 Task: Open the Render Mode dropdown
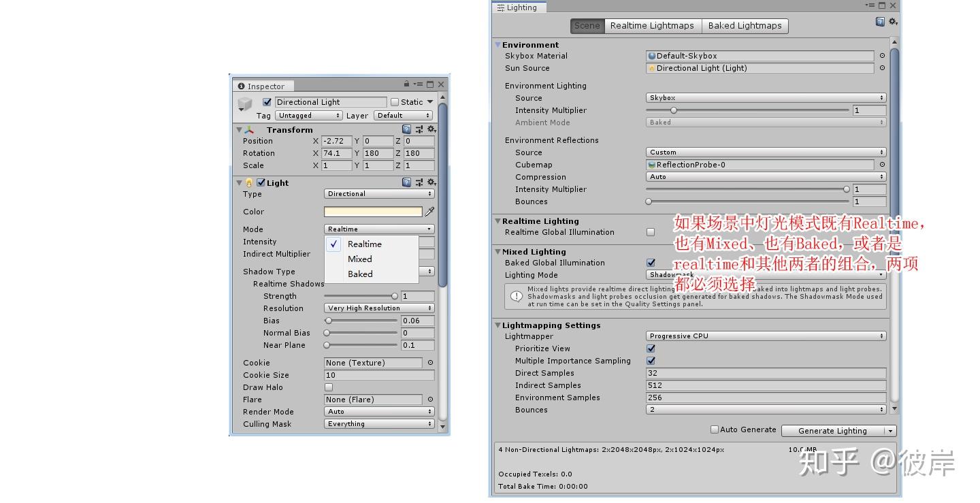[x=379, y=412]
